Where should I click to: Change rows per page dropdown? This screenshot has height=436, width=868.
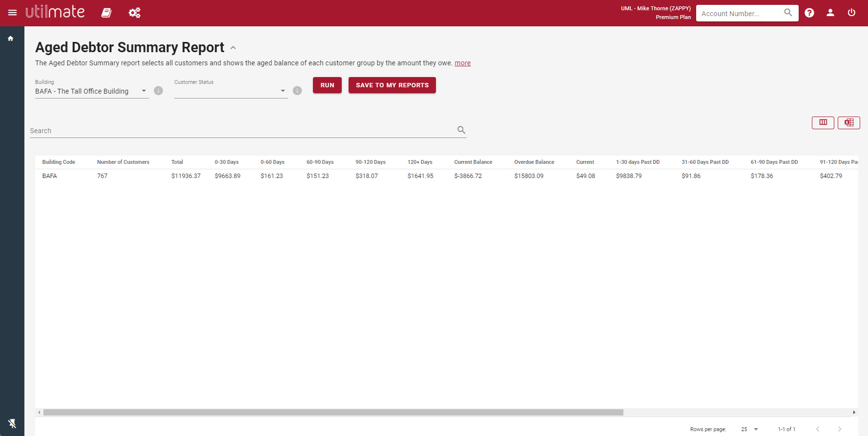(749, 429)
